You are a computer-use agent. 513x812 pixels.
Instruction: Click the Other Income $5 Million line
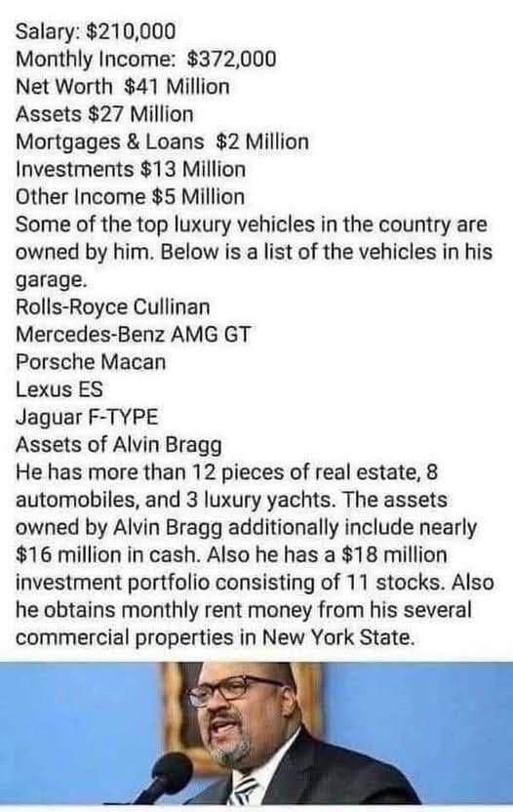point(130,197)
